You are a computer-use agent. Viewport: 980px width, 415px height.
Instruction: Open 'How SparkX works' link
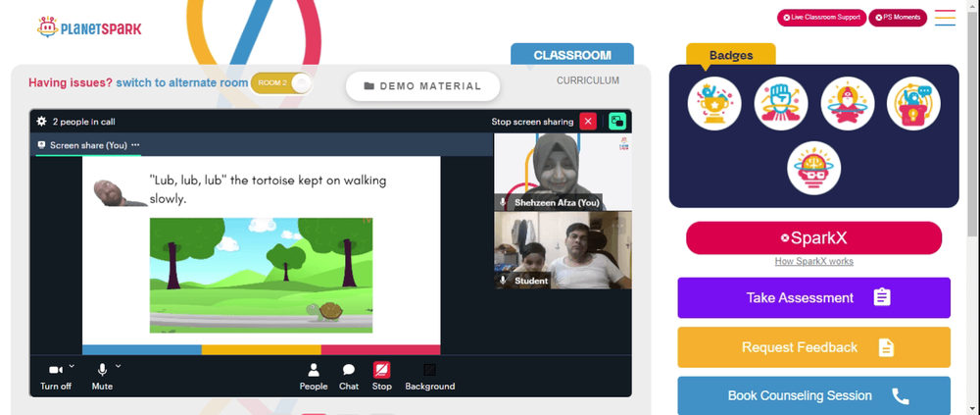click(813, 262)
